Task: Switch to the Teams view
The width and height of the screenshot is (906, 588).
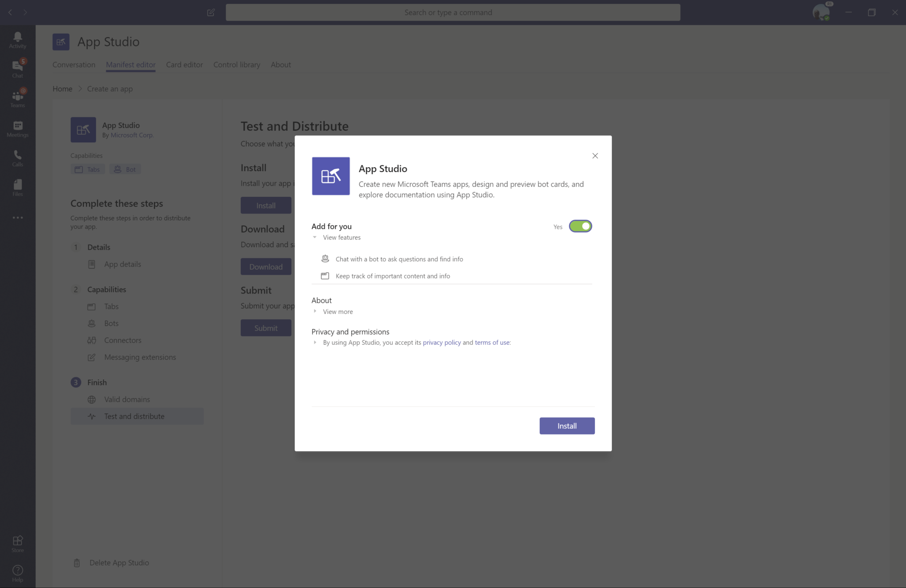Action: point(17,98)
